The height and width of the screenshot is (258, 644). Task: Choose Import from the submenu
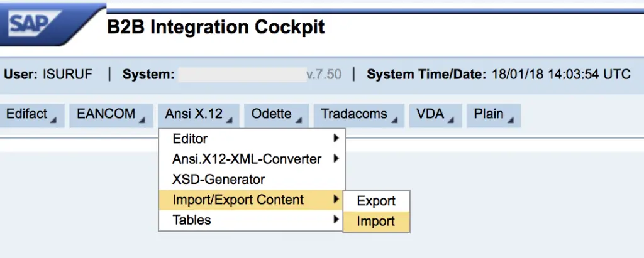pyautogui.click(x=376, y=222)
